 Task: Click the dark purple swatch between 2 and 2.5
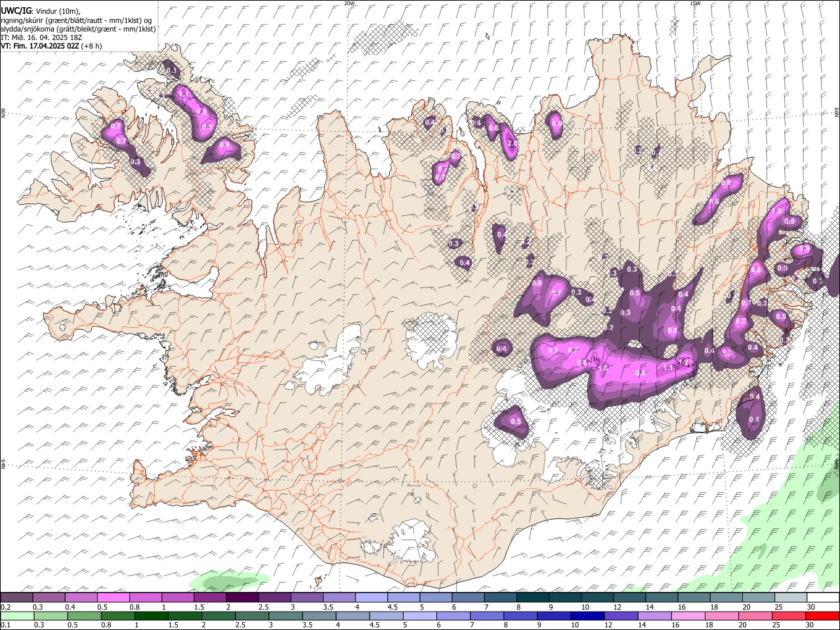coord(242,598)
